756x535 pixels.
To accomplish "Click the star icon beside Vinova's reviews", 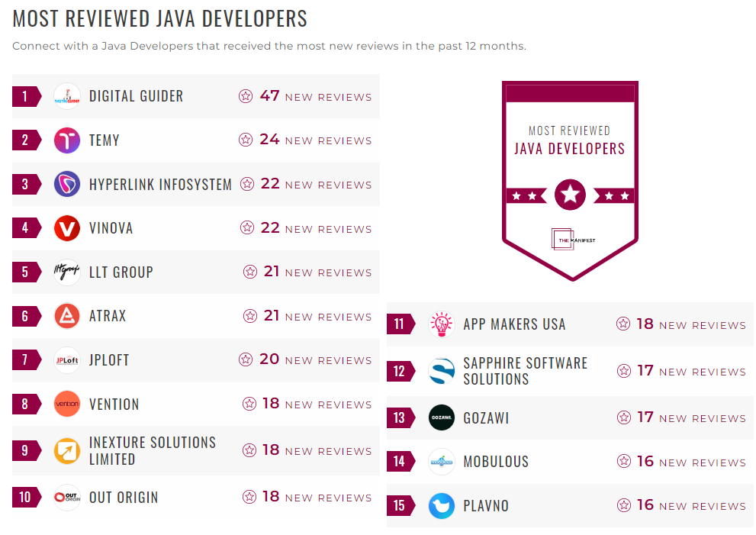I will coord(246,227).
